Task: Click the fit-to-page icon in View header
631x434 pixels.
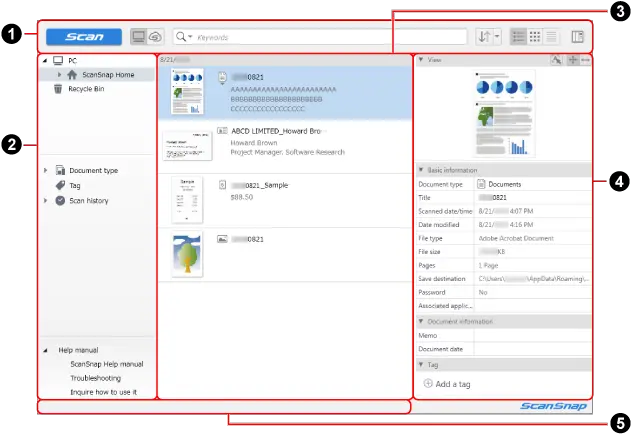Action: pos(572,60)
